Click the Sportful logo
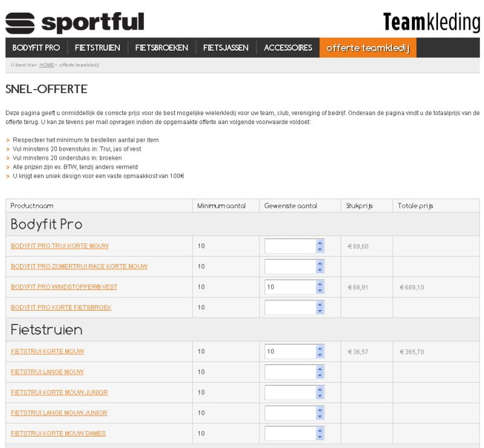The image size is (484, 448). point(75,22)
